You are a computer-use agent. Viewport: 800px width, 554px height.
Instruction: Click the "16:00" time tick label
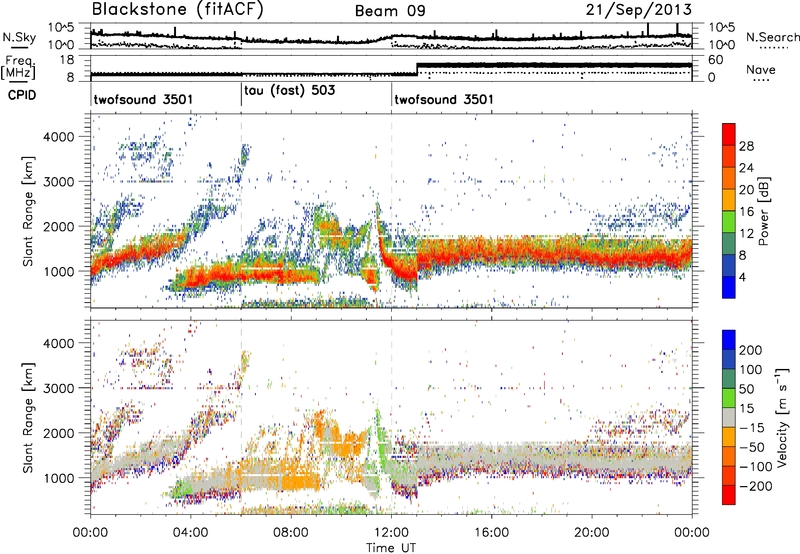(x=491, y=533)
